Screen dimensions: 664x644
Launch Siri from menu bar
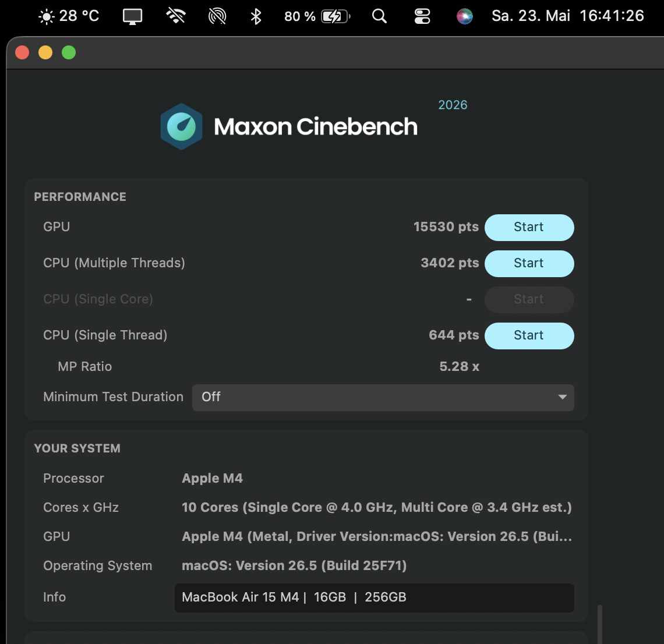(465, 16)
